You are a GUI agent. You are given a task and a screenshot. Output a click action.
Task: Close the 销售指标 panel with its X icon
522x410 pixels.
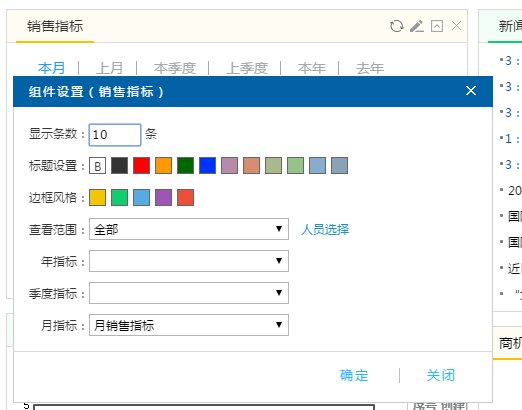(456, 26)
